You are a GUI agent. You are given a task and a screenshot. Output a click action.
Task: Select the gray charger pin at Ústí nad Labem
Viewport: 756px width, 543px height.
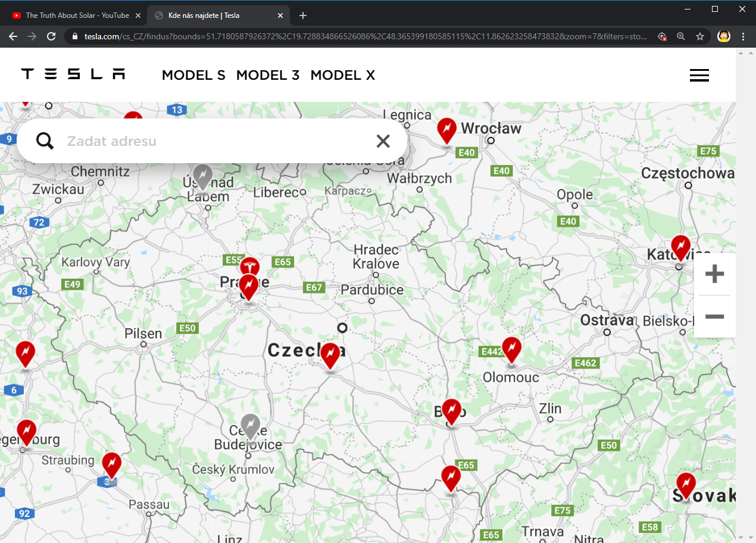(x=203, y=177)
